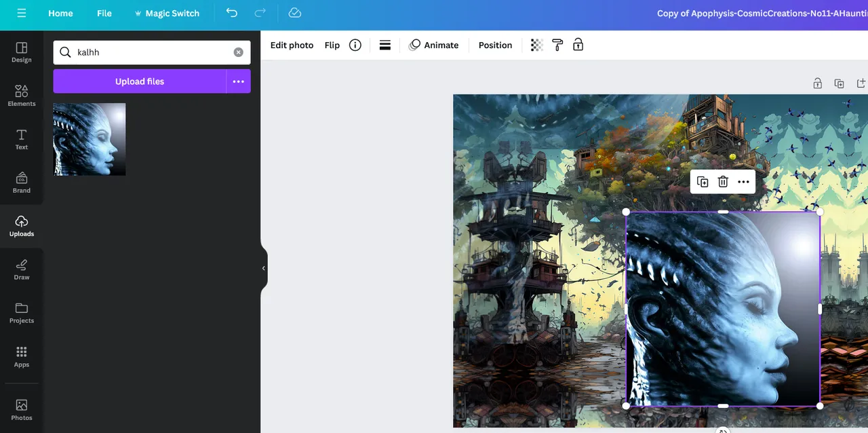Open Magic Switch
Viewport: 868px width, 433px height.
tap(167, 13)
